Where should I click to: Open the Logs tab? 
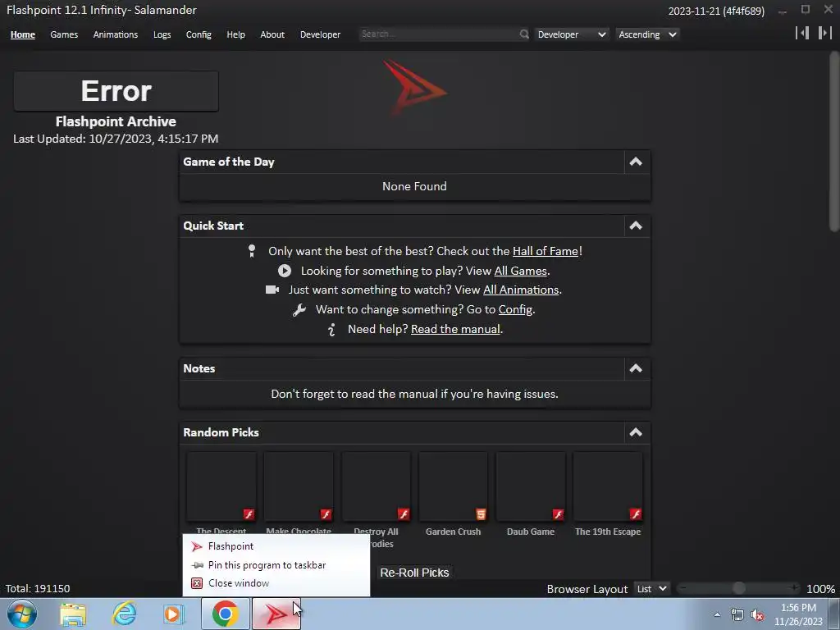(x=162, y=34)
